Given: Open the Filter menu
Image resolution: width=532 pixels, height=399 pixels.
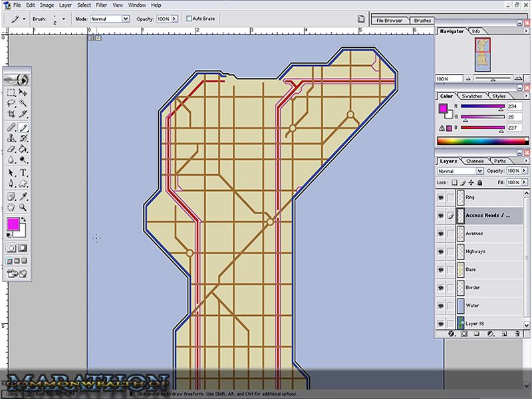Looking at the screenshot, I should point(100,5).
